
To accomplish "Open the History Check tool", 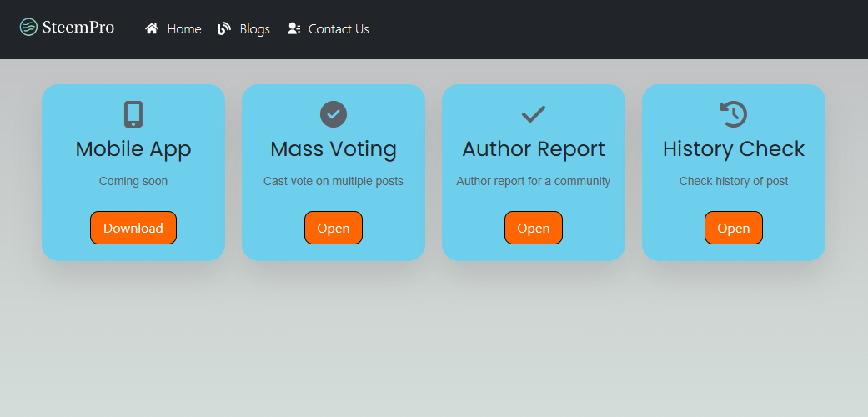I will pyautogui.click(x=734, y=228).
